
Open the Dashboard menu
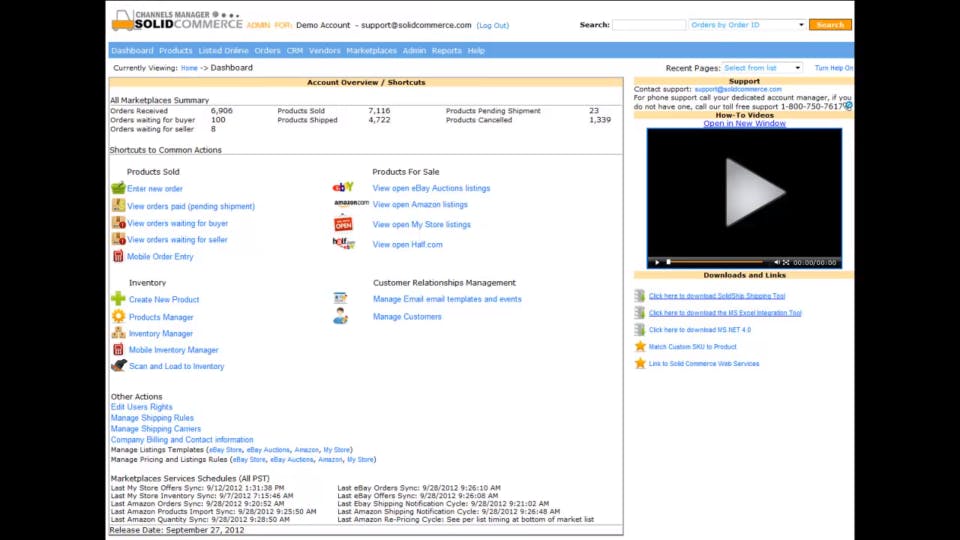(132, 51)
